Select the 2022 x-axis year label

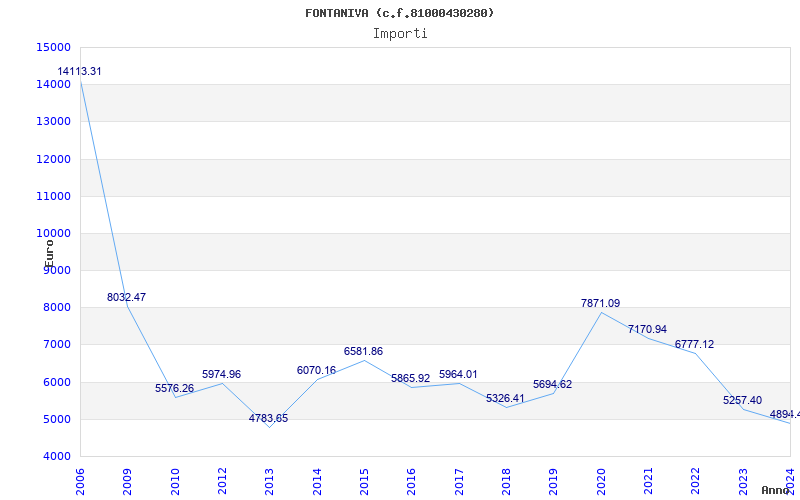pos(695,481)
